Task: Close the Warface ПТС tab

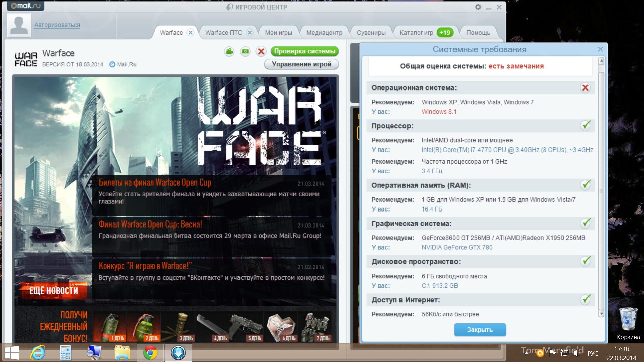Action: [250, 33]
